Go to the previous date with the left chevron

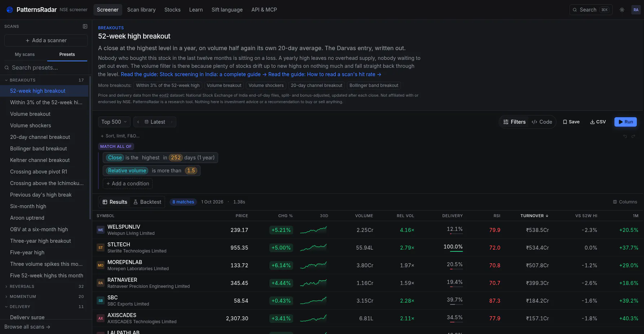pos(138,122)
